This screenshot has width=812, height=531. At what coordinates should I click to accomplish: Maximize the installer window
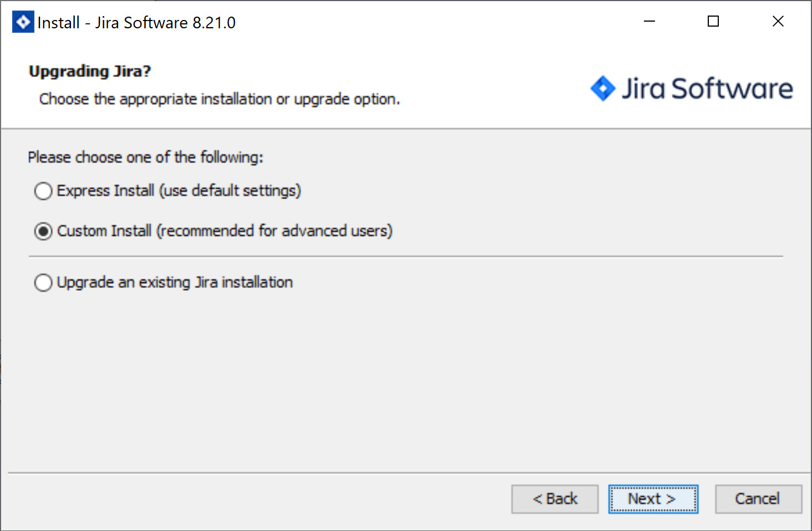point(713,22)
